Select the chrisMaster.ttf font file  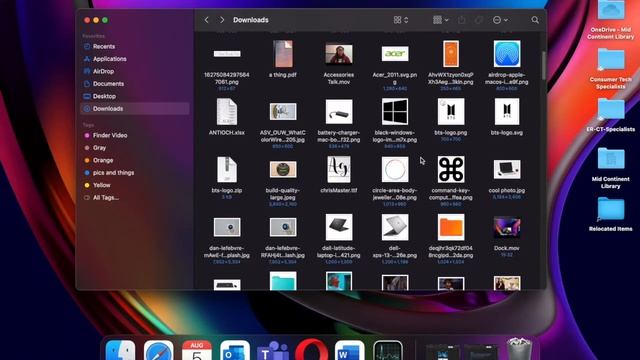point(339,169)
